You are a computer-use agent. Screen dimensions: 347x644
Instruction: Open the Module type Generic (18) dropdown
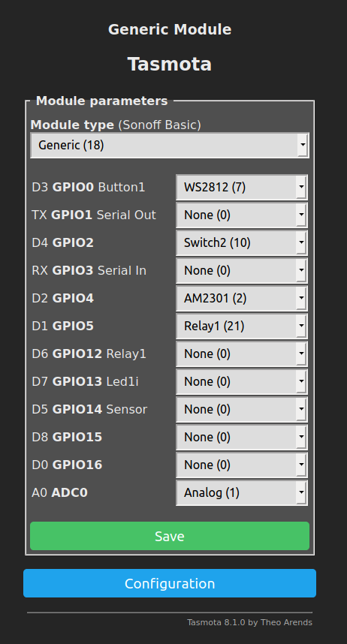[170, 145]
